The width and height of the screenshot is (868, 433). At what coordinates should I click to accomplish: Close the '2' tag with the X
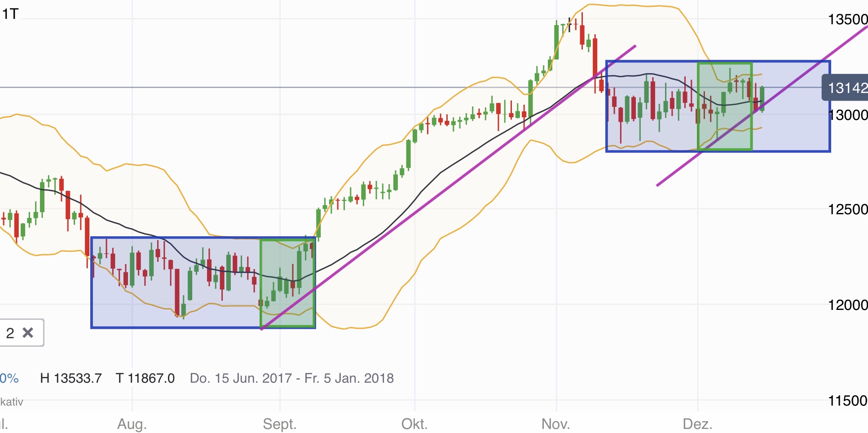(28, 333)
